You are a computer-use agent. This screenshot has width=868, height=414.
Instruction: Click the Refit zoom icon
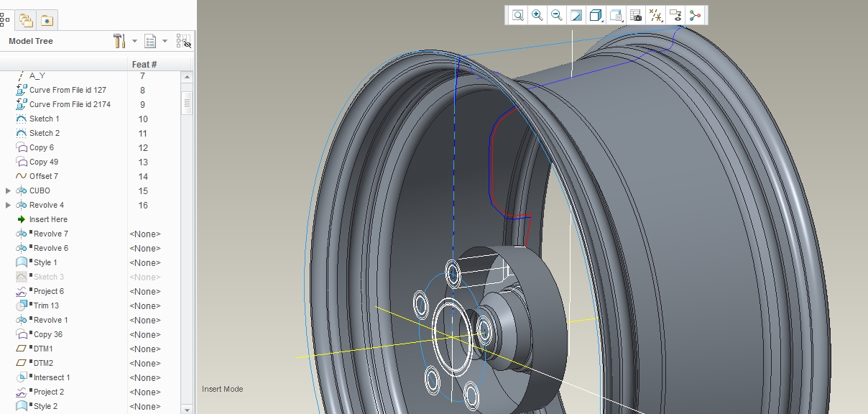(x=517, y=15)
